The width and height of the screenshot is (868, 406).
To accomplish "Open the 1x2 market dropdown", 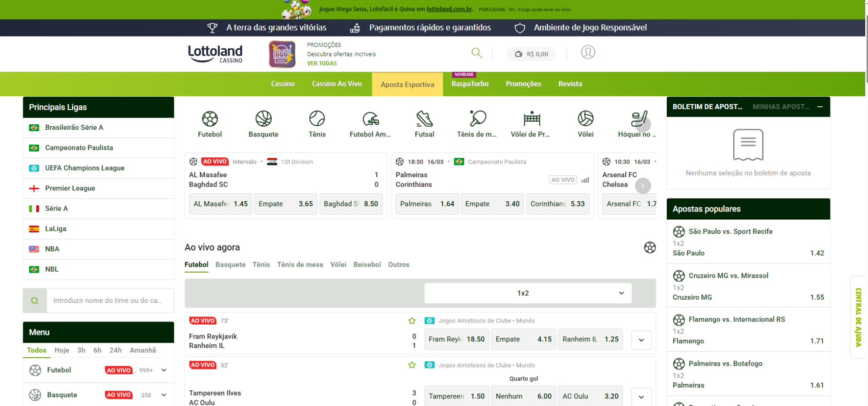I will coord(528,293).
